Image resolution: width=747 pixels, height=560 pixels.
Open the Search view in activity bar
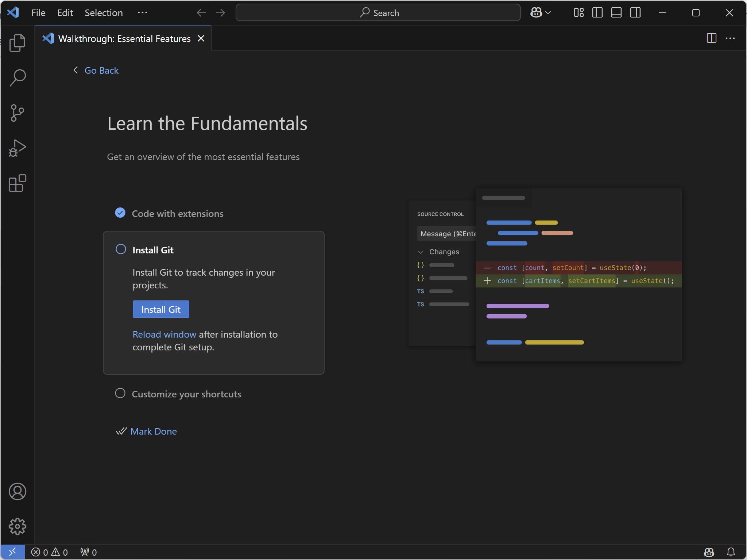[17, 78]
